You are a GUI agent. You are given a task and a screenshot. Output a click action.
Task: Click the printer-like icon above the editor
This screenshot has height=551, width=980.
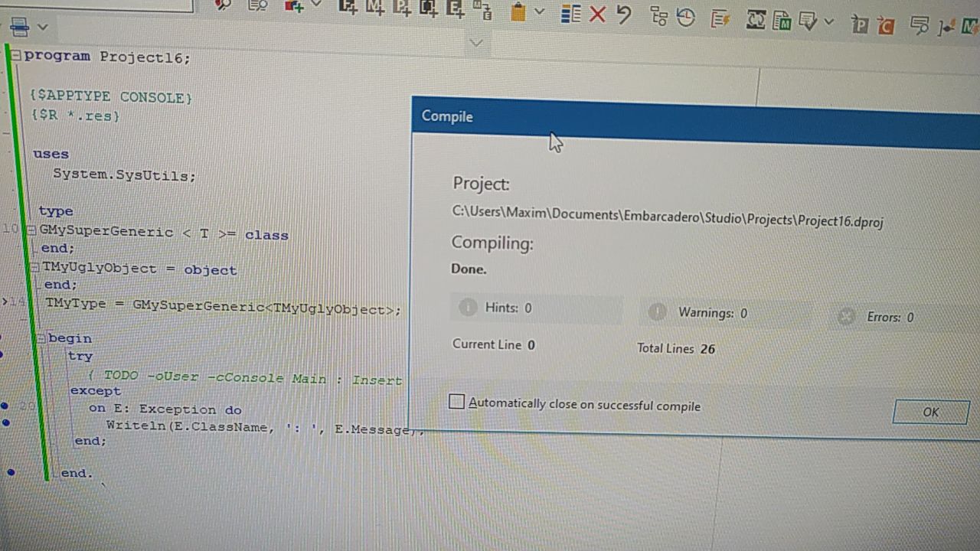tap(20, 27)
